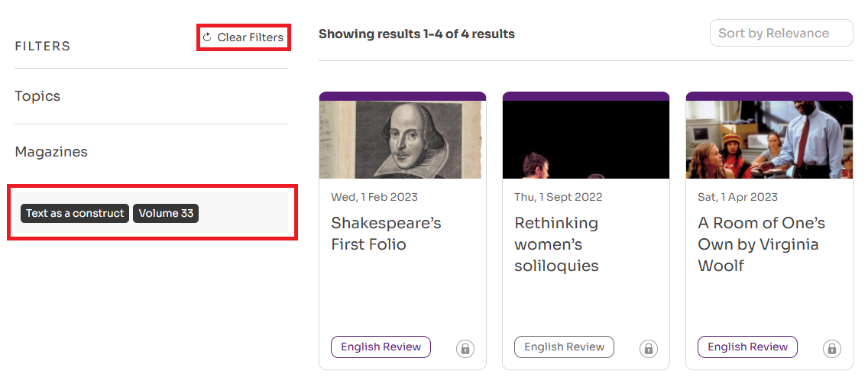This screenshot has width=868, height=384.
Task: Click English Review tag on Shakespeare's First Folio card
Action: (x=381, y=347)
